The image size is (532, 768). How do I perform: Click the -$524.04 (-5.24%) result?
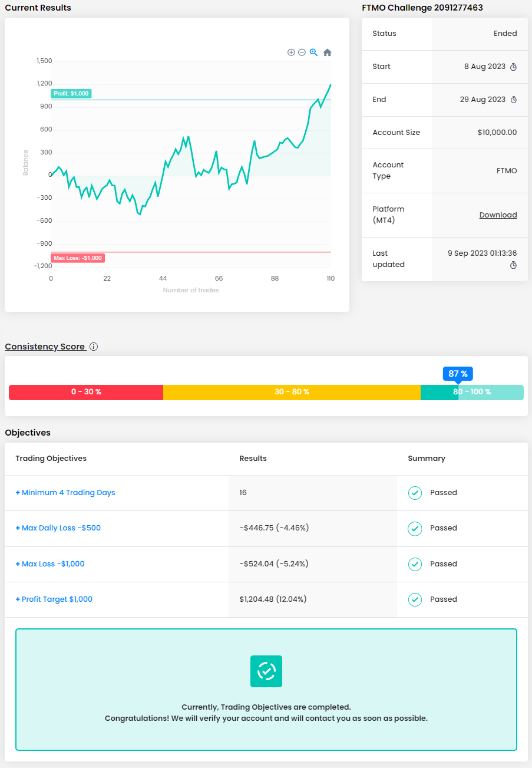click(274, 564)
